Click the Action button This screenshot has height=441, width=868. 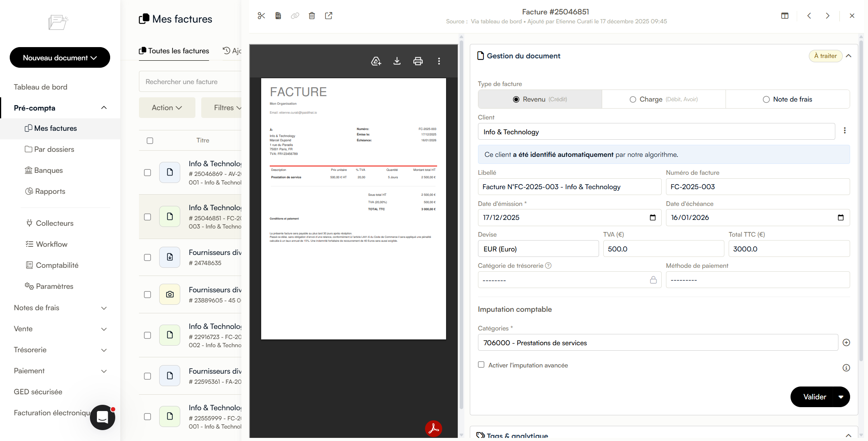coord(167,108)
